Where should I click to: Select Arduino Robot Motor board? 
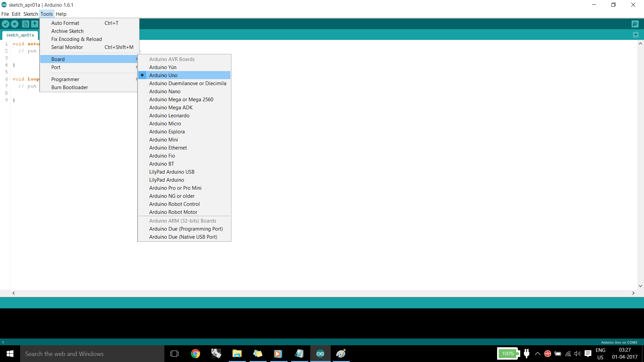click(x=184, y=212)
